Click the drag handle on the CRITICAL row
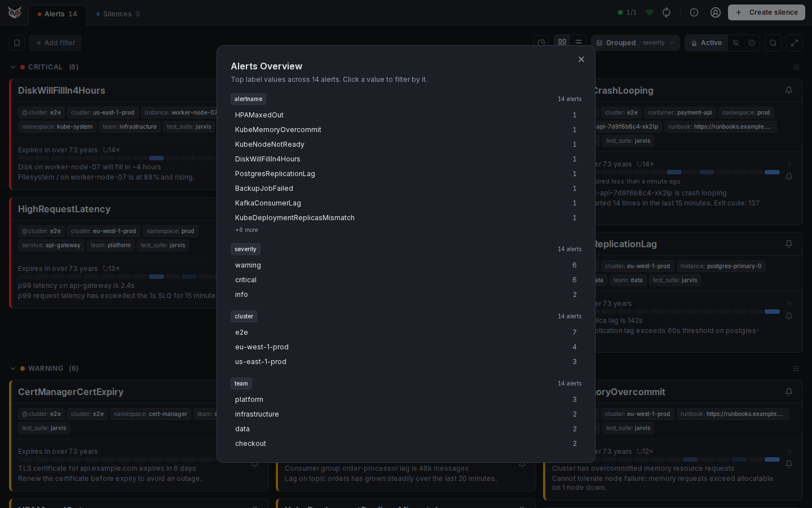812x508 pixels. [x=796, y=67]
